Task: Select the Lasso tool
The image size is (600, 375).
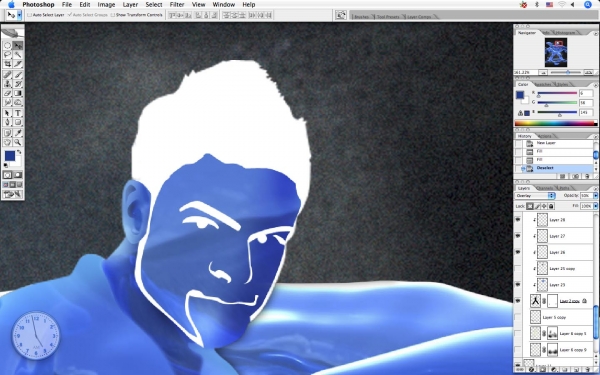Action: tap(7, 55)
